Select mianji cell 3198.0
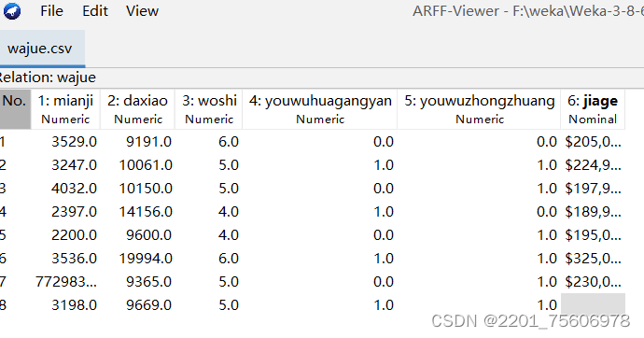644x338 pixels. tap(65, 305)
